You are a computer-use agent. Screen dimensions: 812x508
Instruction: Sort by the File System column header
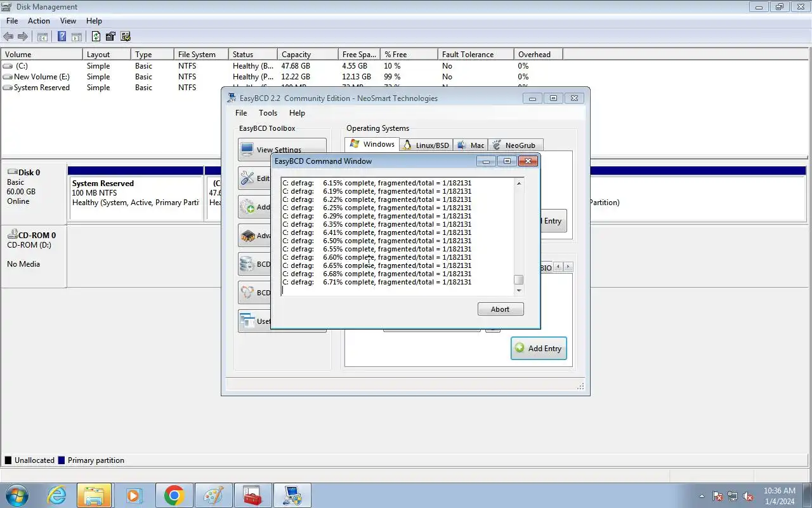click(x=201, y=55)
